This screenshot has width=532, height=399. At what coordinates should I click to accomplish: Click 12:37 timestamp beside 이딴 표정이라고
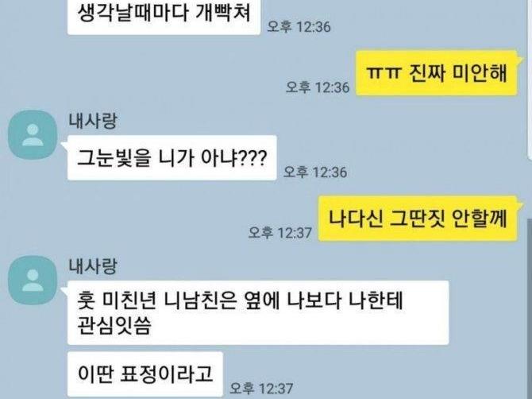click(261, 388)
